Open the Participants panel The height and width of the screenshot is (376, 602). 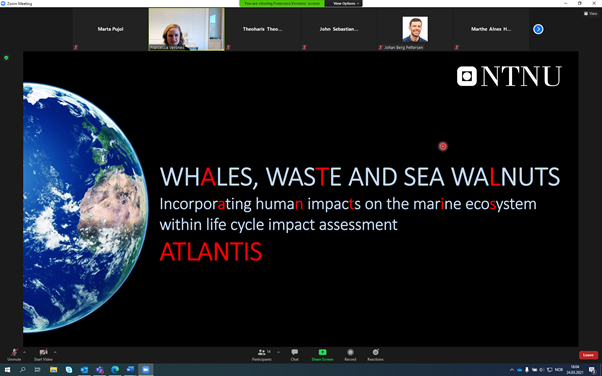[262, 354]
